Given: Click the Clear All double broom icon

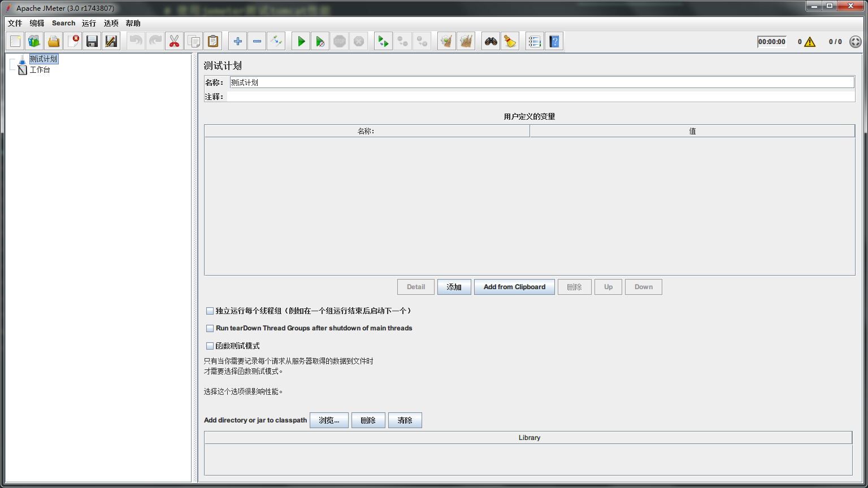Looking at the screenshot, I should click(x=466, y=41).
